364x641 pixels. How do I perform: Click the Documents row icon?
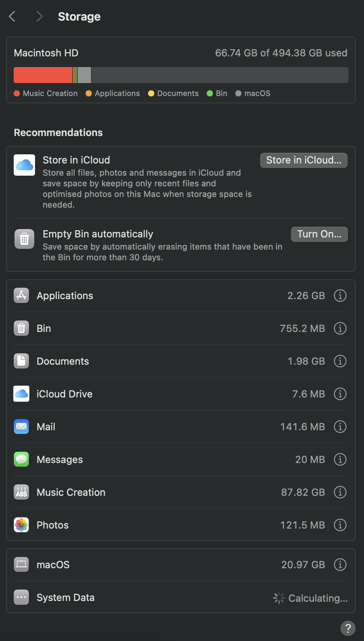21,361
